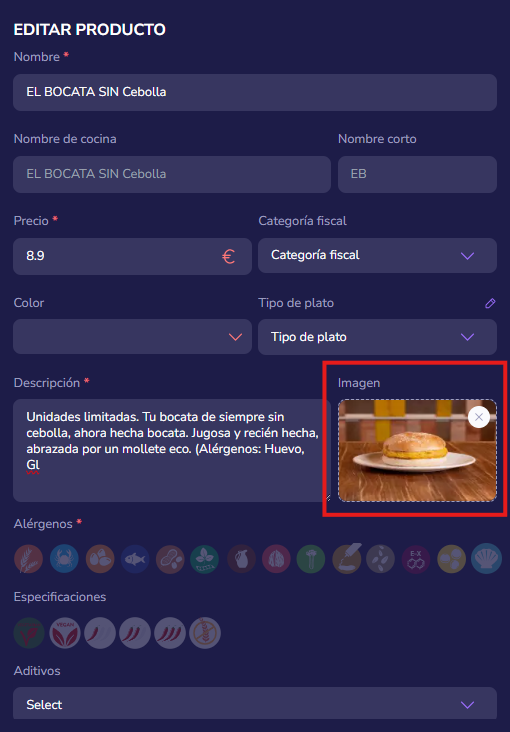
Task: Toggle the egg allergen icon
Action: 100,559
